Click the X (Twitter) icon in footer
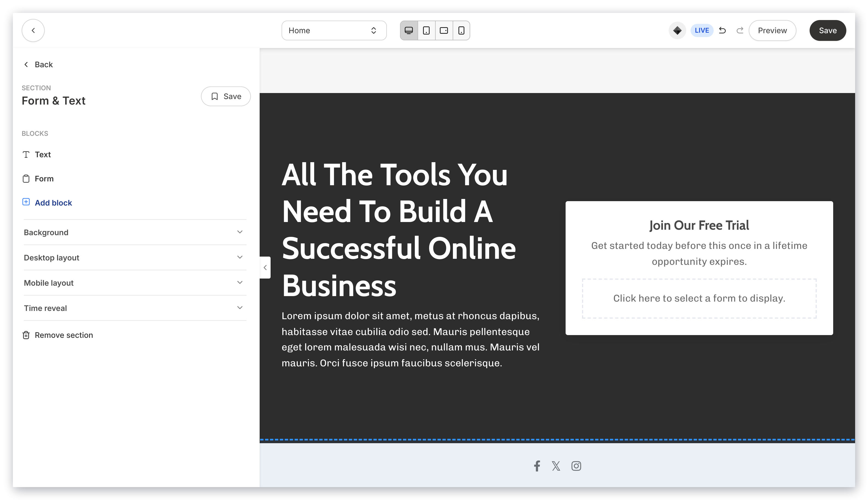The height and width of the screenshot is (500, 868). (556, 466)
